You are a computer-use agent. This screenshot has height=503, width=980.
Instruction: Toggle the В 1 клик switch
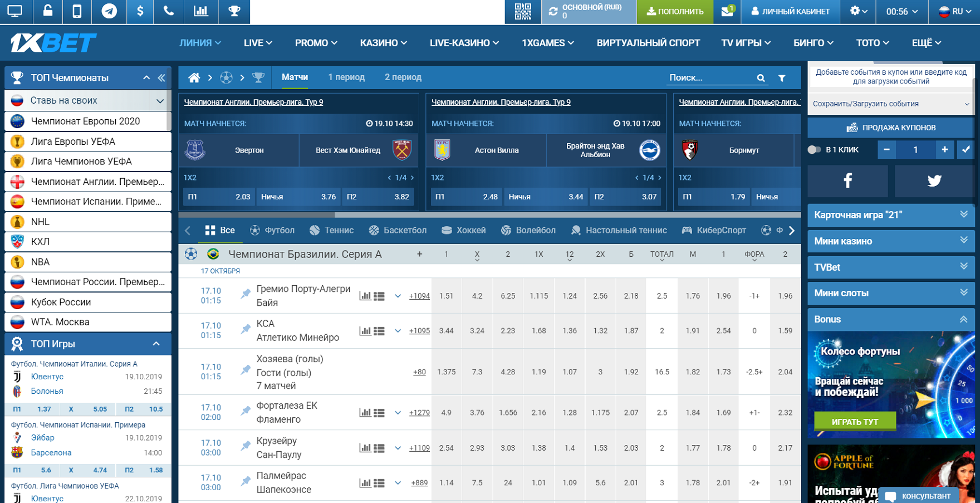point(814,149)
